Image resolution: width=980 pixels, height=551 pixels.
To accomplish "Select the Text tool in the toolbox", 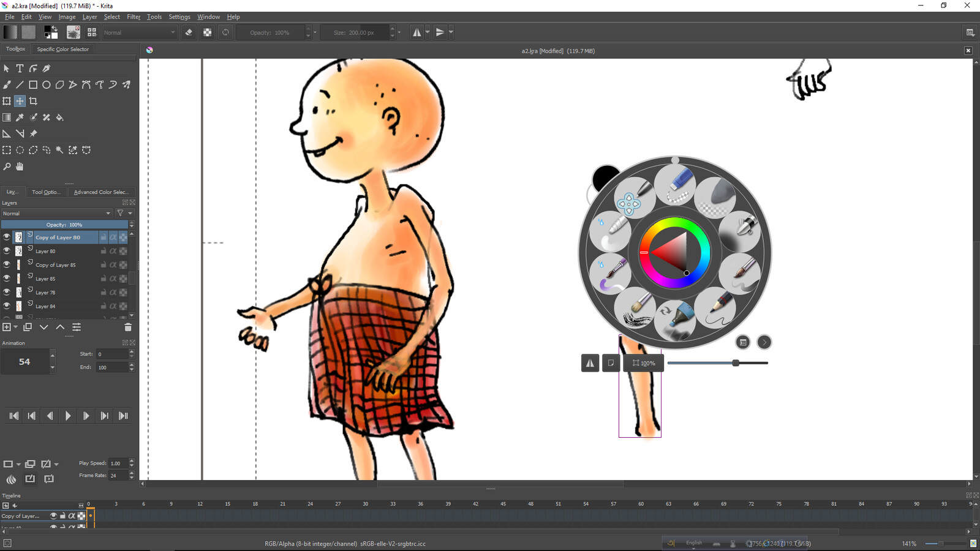I will click(x=20, y=69).
